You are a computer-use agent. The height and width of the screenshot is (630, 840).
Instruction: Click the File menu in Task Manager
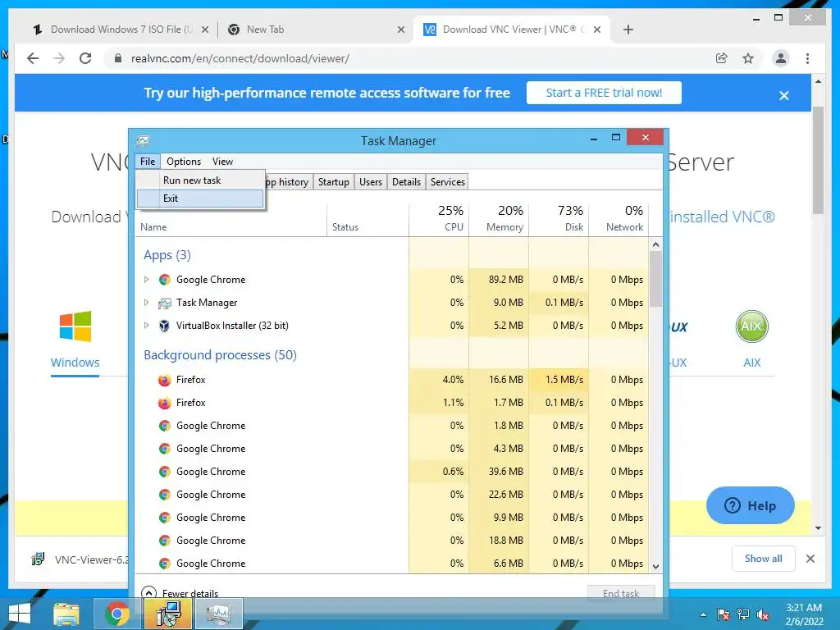[148, 162]
